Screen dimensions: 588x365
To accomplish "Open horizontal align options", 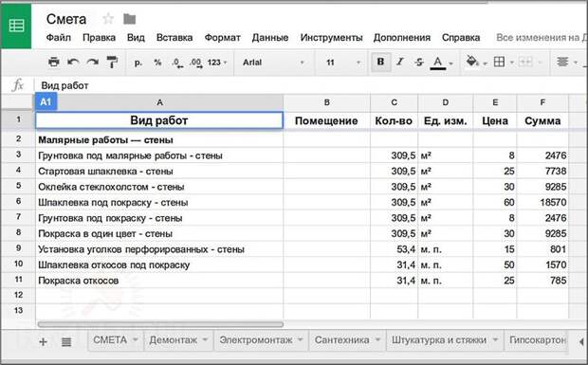I will click(x=562, y=62).
